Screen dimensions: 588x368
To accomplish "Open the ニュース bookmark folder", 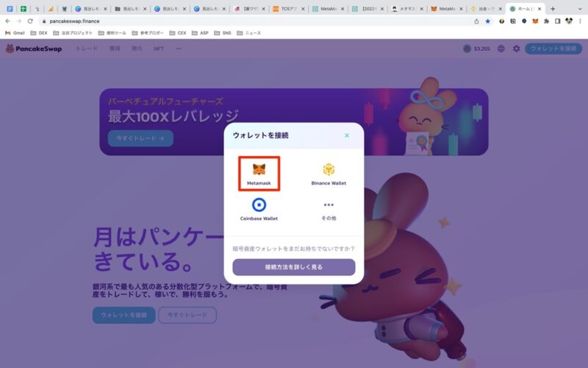I will [249, 33].
